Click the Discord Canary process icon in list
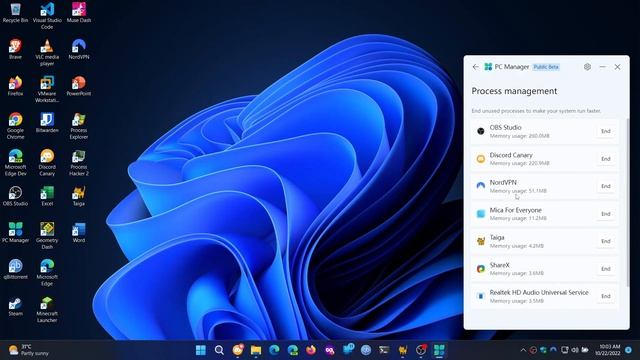640x360 pixels. click(481, 159)
